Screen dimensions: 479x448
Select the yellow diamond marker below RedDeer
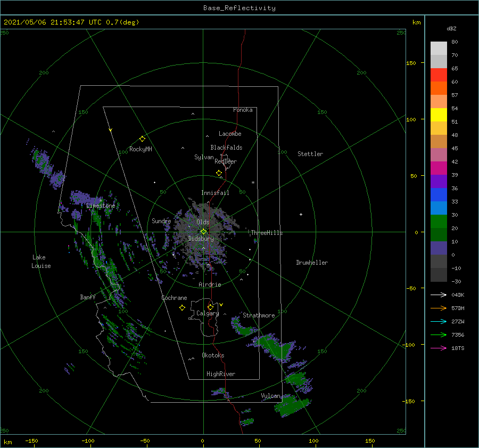tap(219, 173)
